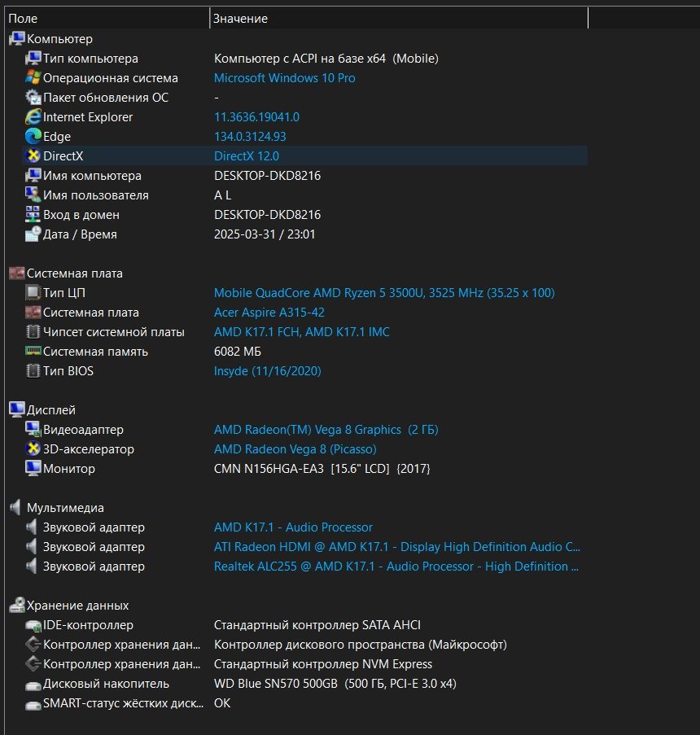Select the Стандартный контроллер NVM Express value

coord(323,663)
